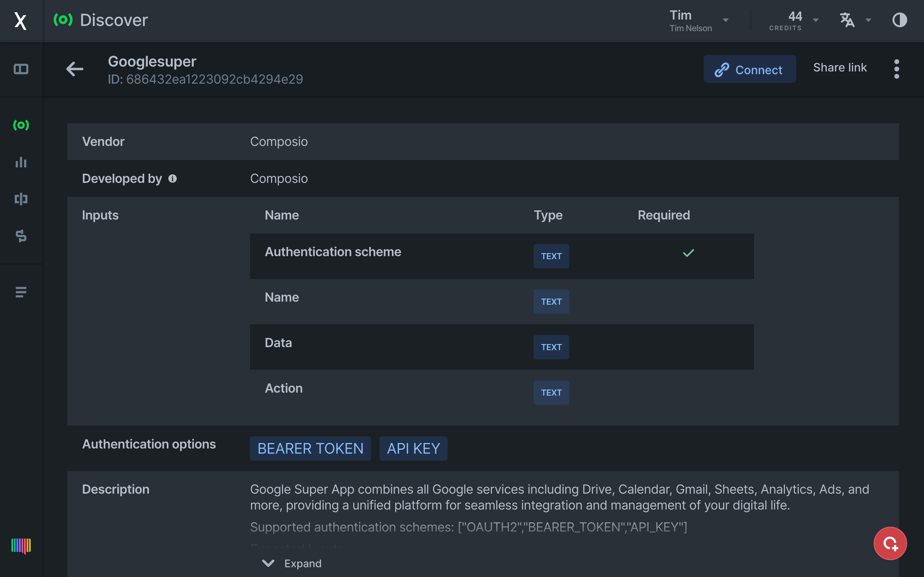Click the split-view icon in sidebar

coord(21,199)
